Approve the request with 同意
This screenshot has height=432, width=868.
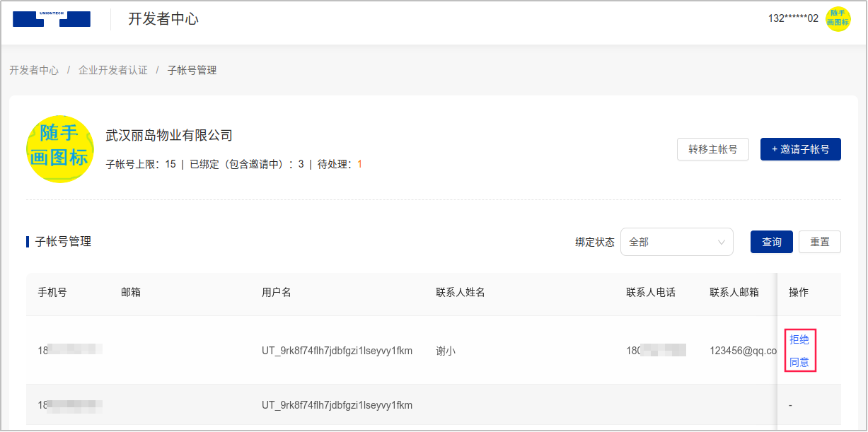point(799,363)
